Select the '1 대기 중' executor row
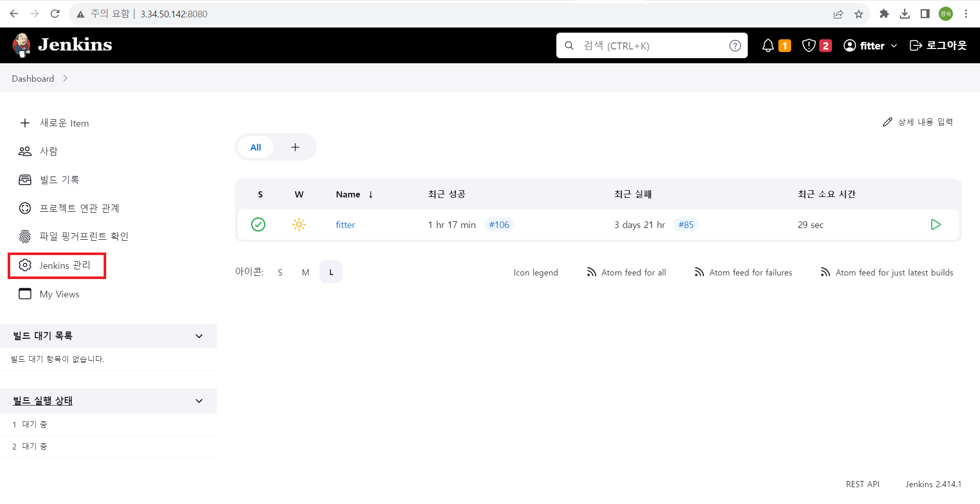This screenshot has width=980, height=504. [108, 424]
